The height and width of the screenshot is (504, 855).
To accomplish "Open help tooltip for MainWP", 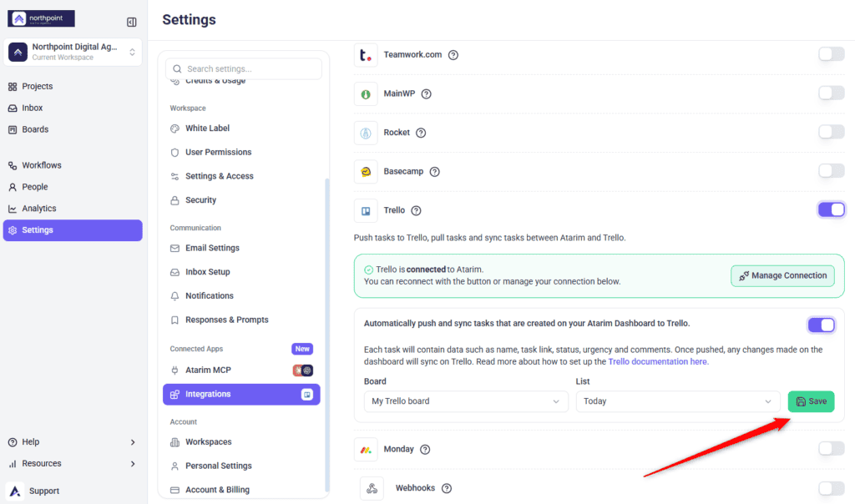I will (427, 93).
